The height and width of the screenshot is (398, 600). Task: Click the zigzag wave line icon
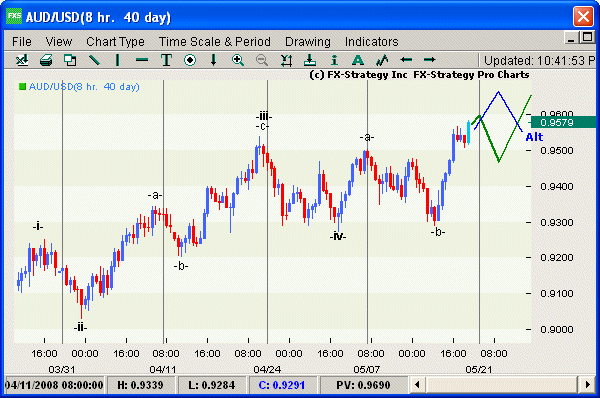(382, 60)
